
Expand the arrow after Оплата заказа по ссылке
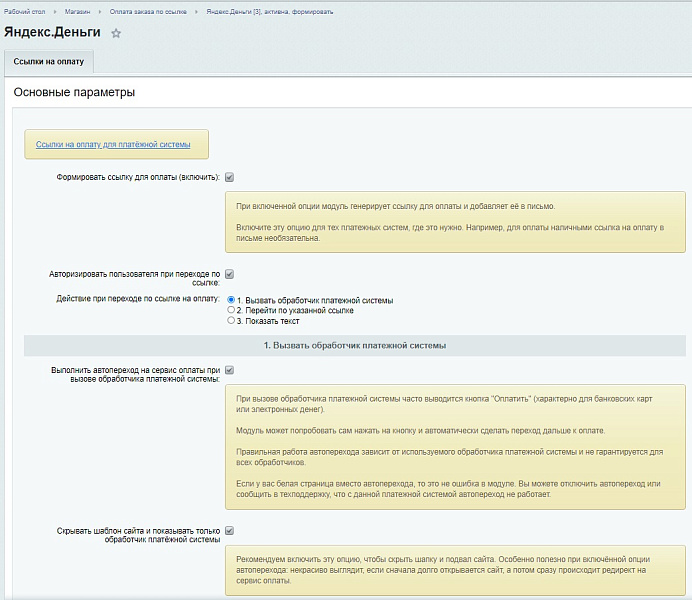pos(198,12)
